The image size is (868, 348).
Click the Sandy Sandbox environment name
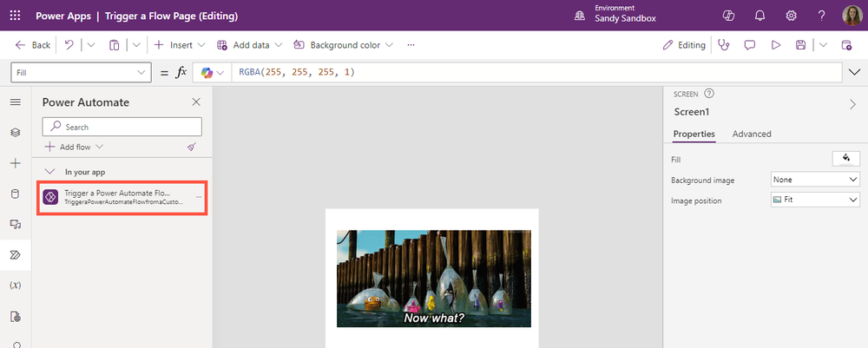(x=626, y=18)
